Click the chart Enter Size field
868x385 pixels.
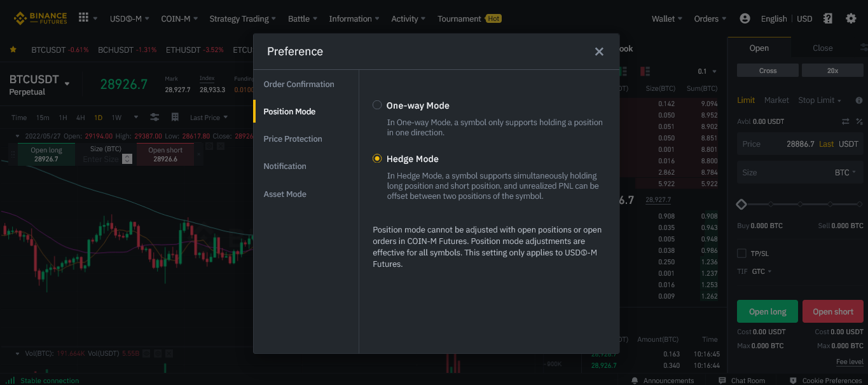tap(100, 159)
